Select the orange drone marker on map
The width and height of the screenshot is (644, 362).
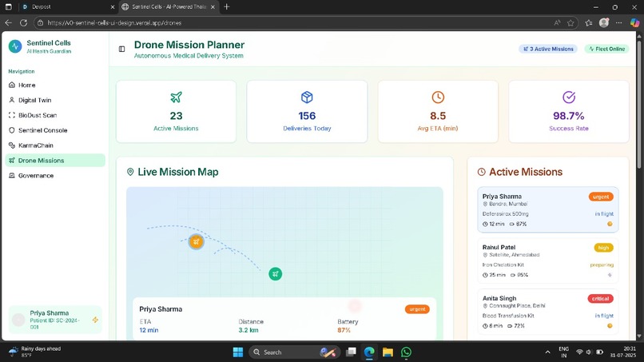196,241
